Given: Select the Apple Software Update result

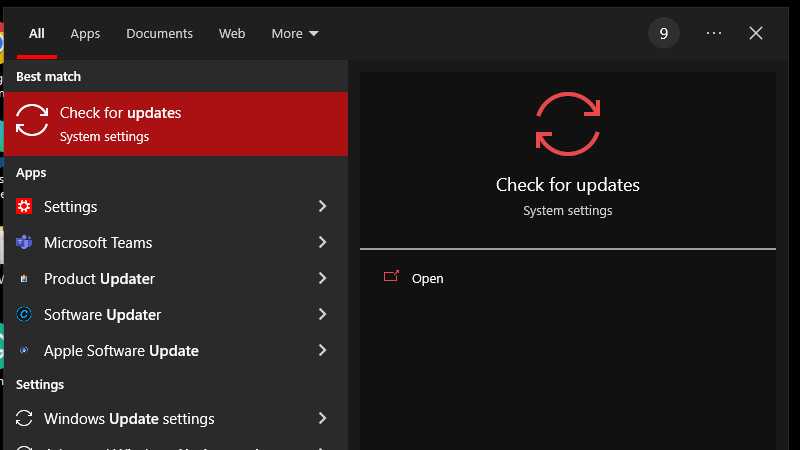Looking at the screenshot, I should pos(176,351).
